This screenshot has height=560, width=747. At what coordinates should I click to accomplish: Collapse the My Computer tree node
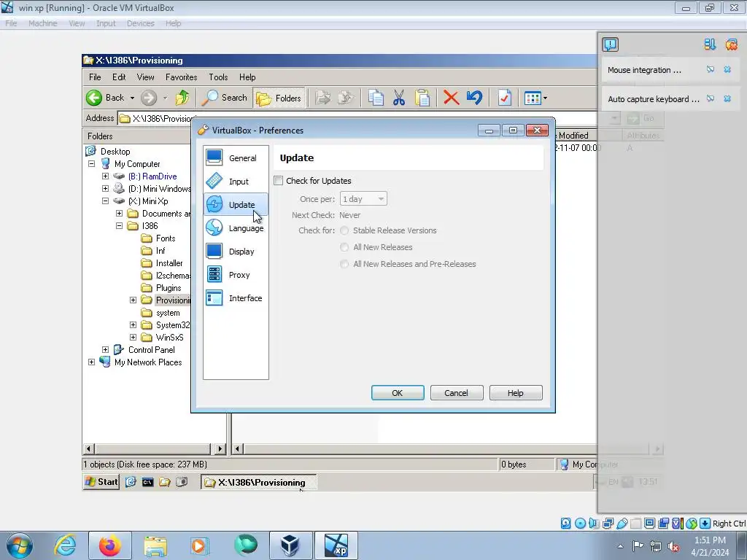tap(91, 164)
